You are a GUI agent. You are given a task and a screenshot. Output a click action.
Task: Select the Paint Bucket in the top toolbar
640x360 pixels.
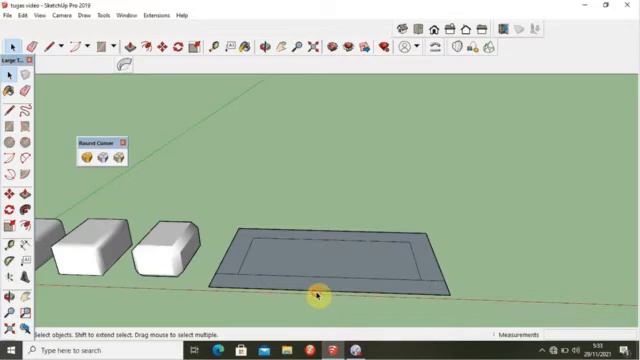(x=245, y=47)
